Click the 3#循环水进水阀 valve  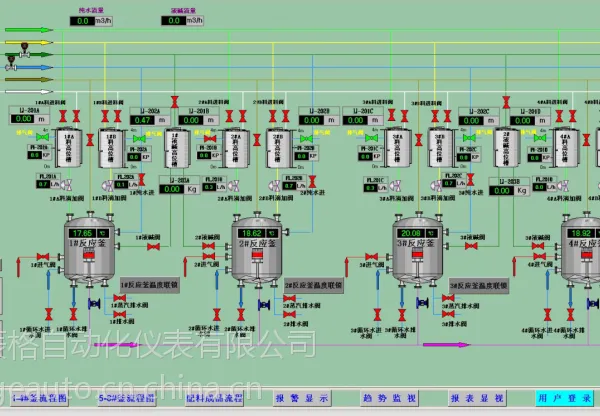(377, 315)
